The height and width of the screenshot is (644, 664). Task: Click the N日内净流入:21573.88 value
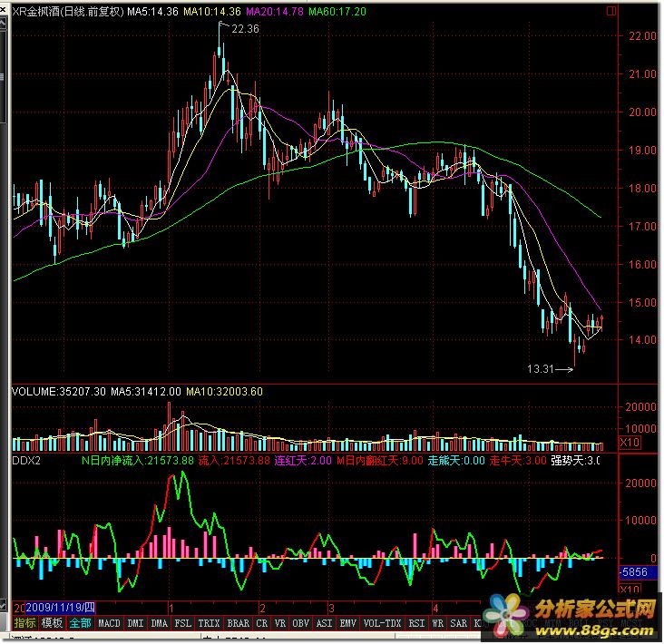coord(138,461)
